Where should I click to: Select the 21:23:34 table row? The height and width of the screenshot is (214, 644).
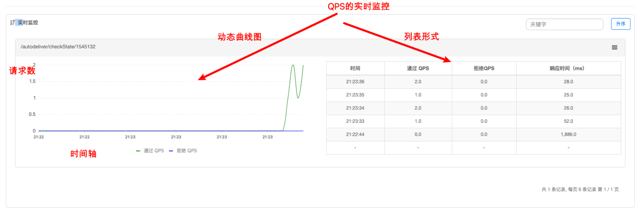pyautogui.click(x=355, y=108)
